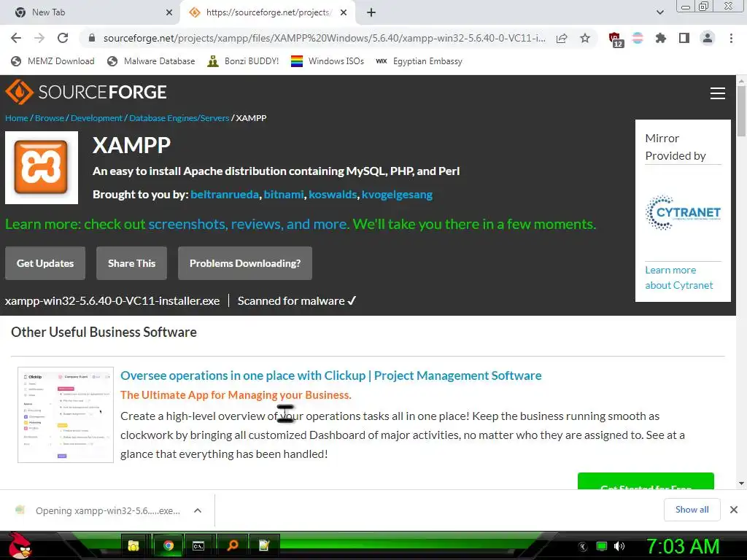Viewport: 747px width, 560px height.
Task: Click the browser back arrow
Action: tap(16, 38)
